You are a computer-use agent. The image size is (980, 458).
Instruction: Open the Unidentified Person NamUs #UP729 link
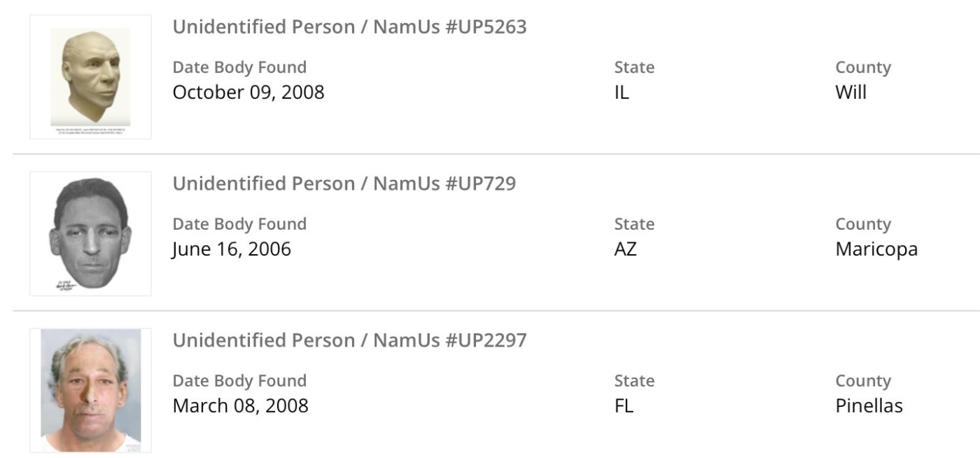pos(344,184)
